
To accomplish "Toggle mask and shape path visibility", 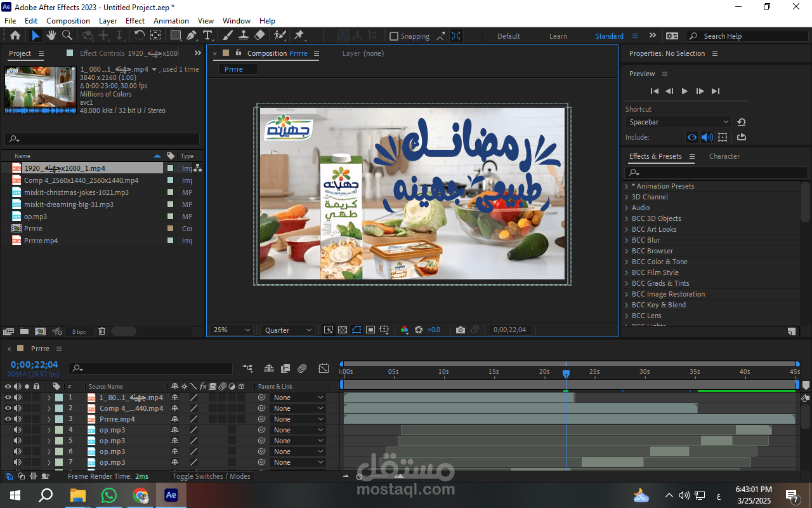I will point(357,330).
